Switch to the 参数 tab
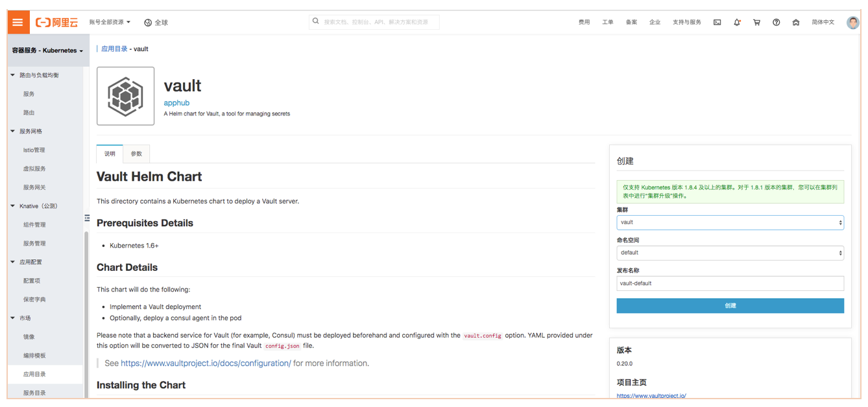This screenshot has width=868, height=407. coord(136,154)
